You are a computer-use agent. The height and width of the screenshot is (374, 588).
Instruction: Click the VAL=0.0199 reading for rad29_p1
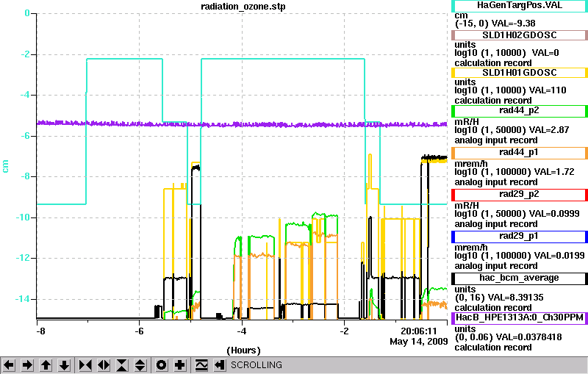(x=559, y=256)
